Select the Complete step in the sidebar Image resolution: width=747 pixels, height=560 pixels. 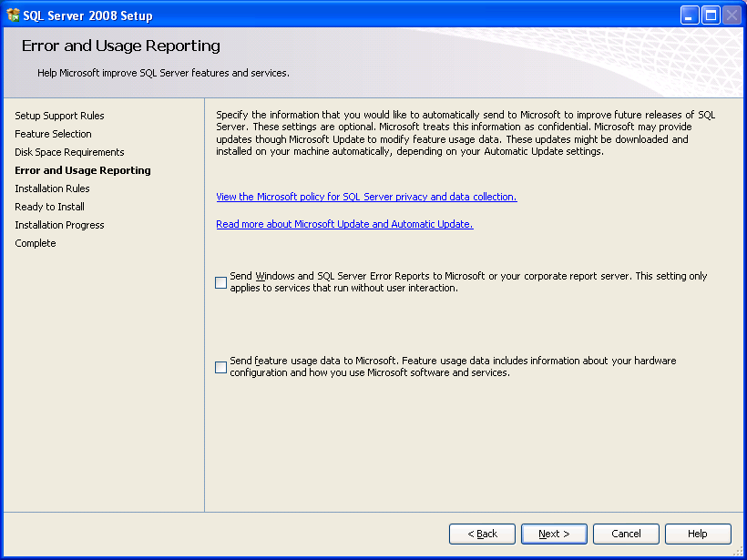point(36,243)
